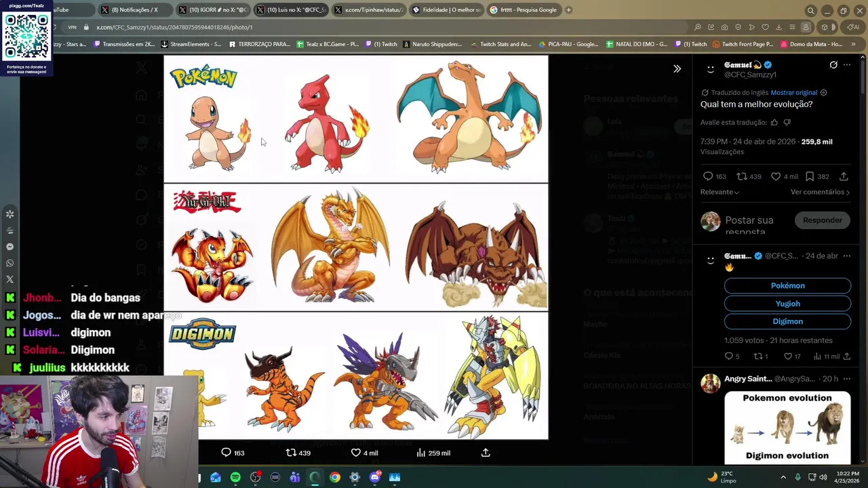Show hidden system tray icons
Image resolution: width=868 pixels, height=488 pixels.
(783, 477)
